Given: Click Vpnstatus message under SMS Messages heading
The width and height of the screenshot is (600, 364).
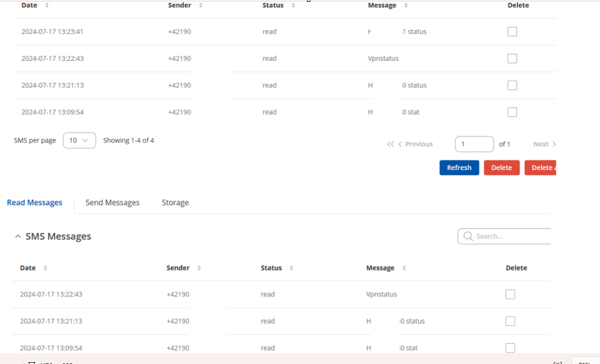Looking at the screenshot, I should (382, 295).
